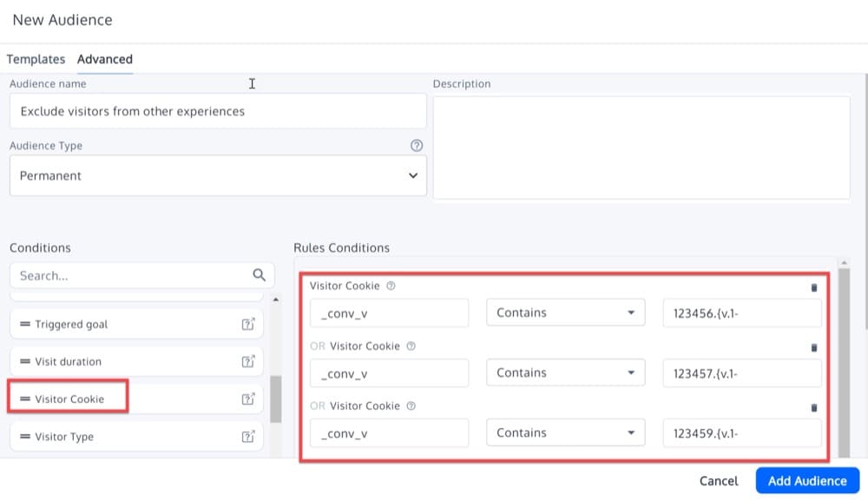Screen dimensions: 868x501
Task: Click the Cancel button
Action: (719, 480)
